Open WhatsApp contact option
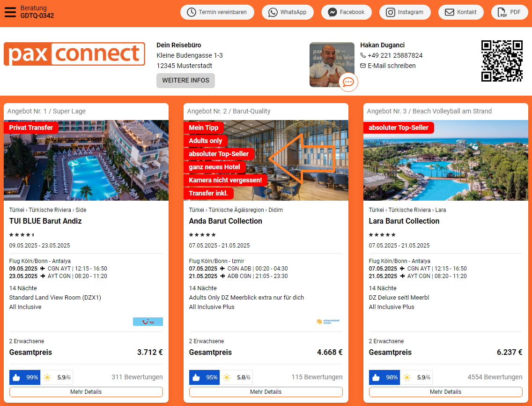The width and height of the screenshot is (532, 406). click(288, 12)
